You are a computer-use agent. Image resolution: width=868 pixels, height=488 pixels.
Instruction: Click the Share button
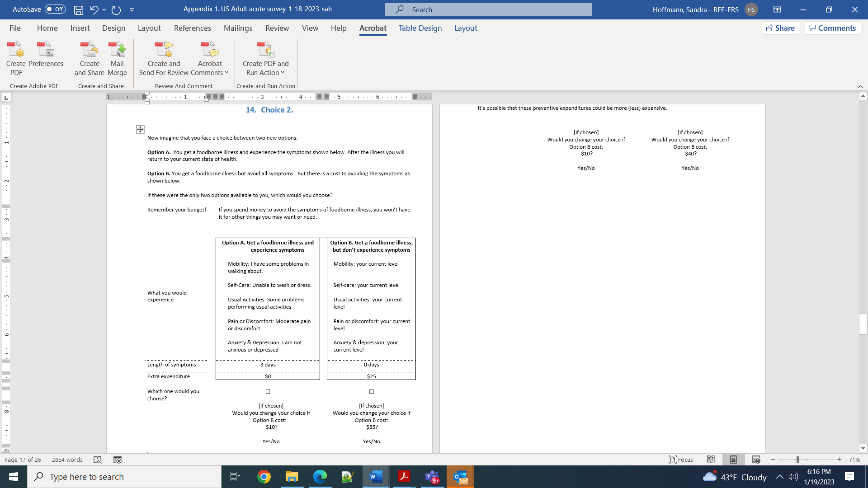tap(780, 28)
